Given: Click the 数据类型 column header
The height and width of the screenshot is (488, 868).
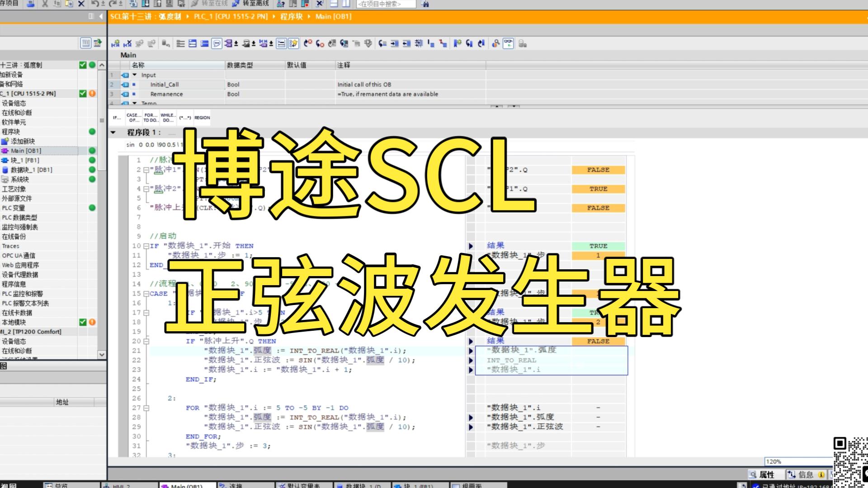Looking at the screenshot, I should [255, 65].
